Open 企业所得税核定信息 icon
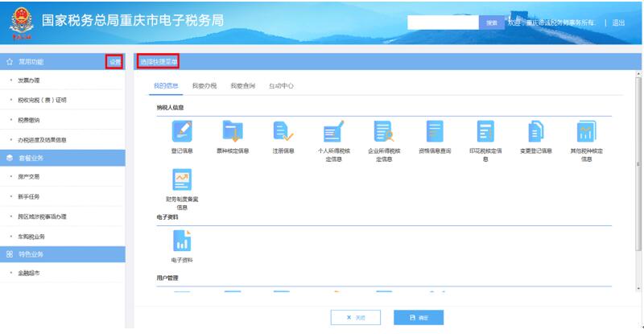644x334 pixels. coord(384,131)
